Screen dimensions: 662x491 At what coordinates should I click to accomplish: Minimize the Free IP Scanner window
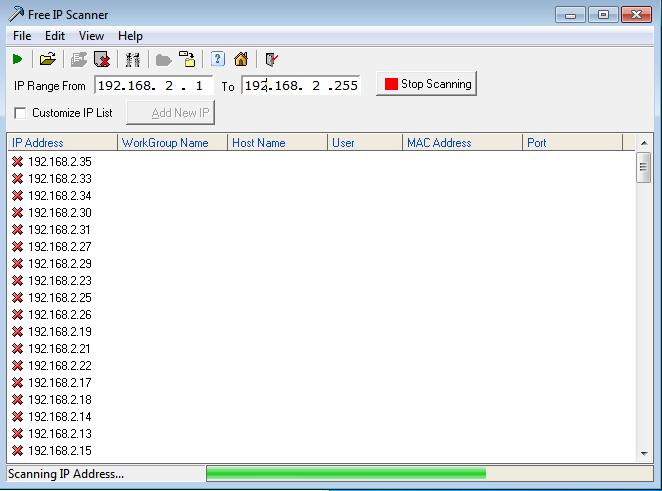pyautogui.click(x=570, y=15)
